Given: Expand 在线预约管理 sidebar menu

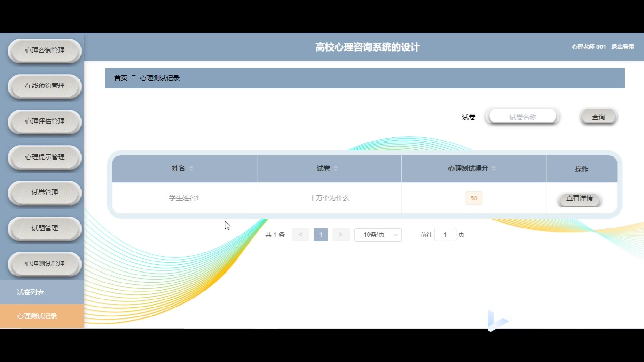Looking at the screenshot, I should pos(45,86).
